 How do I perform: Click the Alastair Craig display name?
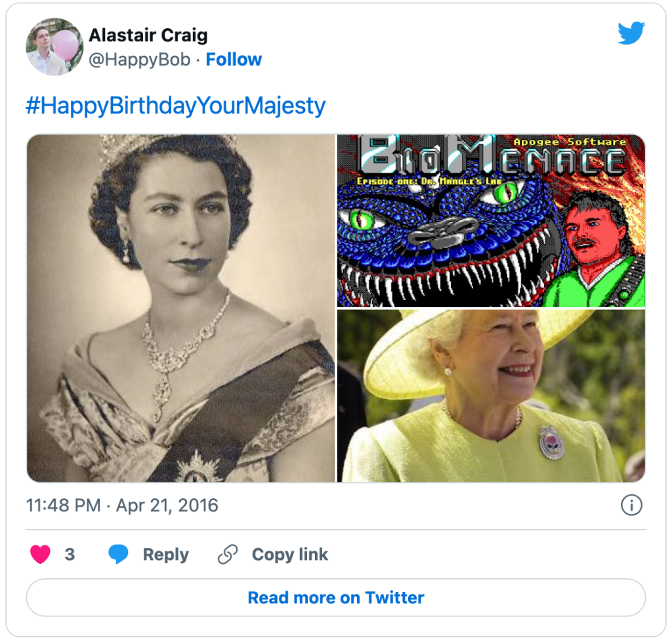(x=148, y=34)
